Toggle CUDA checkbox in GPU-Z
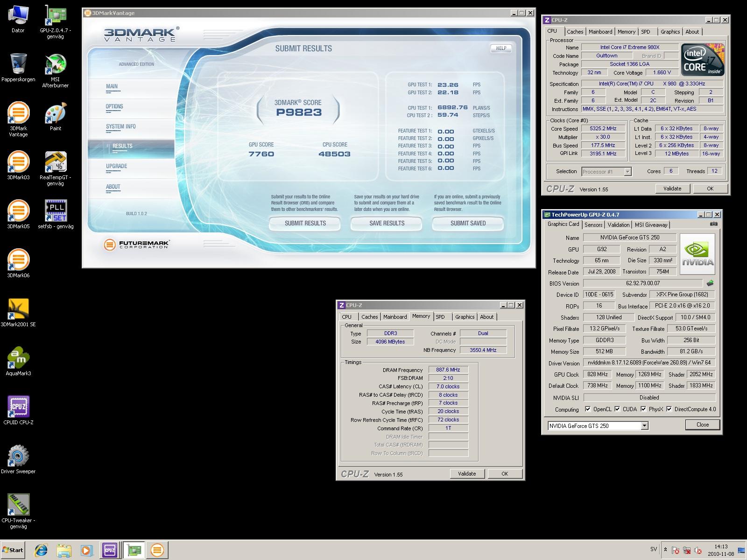Viewport: 747px width, 560px height. click(617, 409)
